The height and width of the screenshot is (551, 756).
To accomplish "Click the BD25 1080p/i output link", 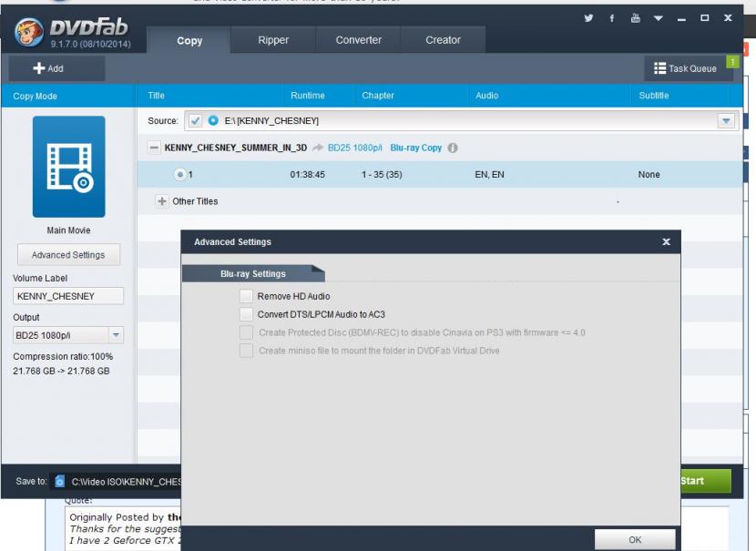I will tap(355, 148).
